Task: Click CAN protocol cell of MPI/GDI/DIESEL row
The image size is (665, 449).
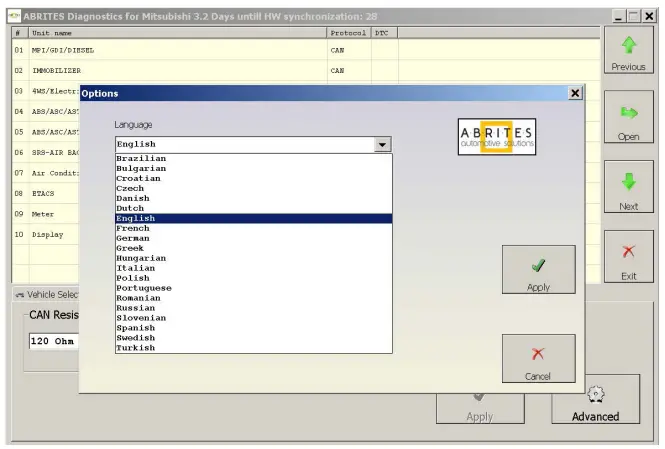Action: pos(349,50)
